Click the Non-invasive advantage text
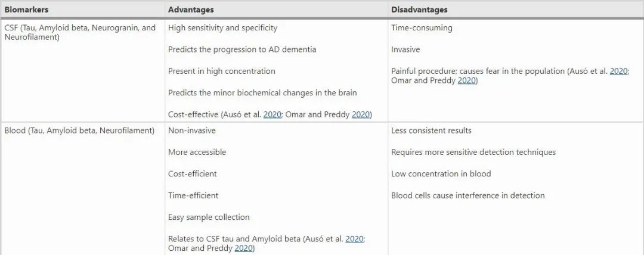 [192, 130]
